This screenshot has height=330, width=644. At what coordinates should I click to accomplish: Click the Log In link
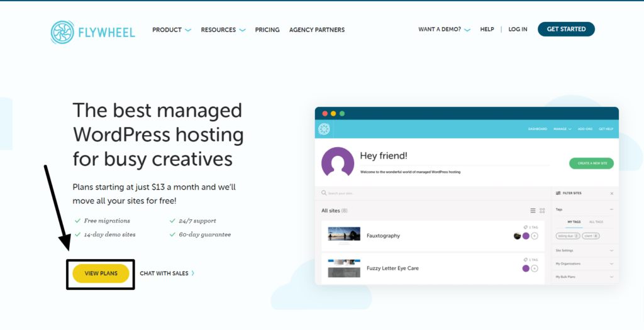tap(518, 30)
